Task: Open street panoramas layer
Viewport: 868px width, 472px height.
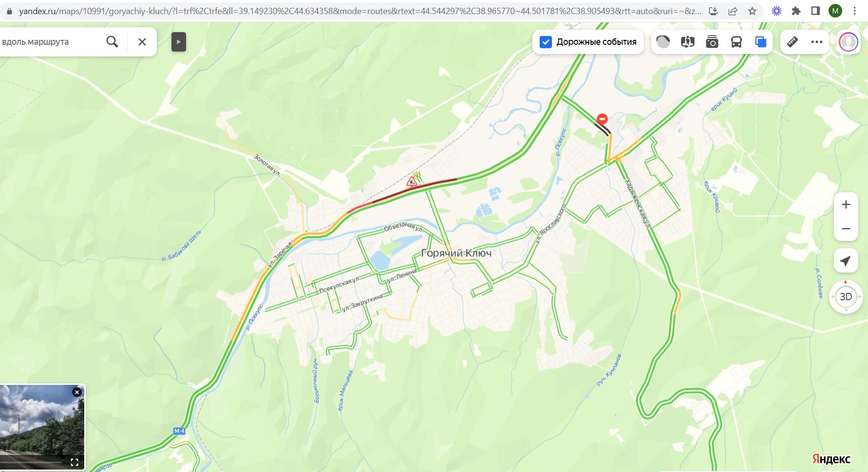Action: point(687,42)
